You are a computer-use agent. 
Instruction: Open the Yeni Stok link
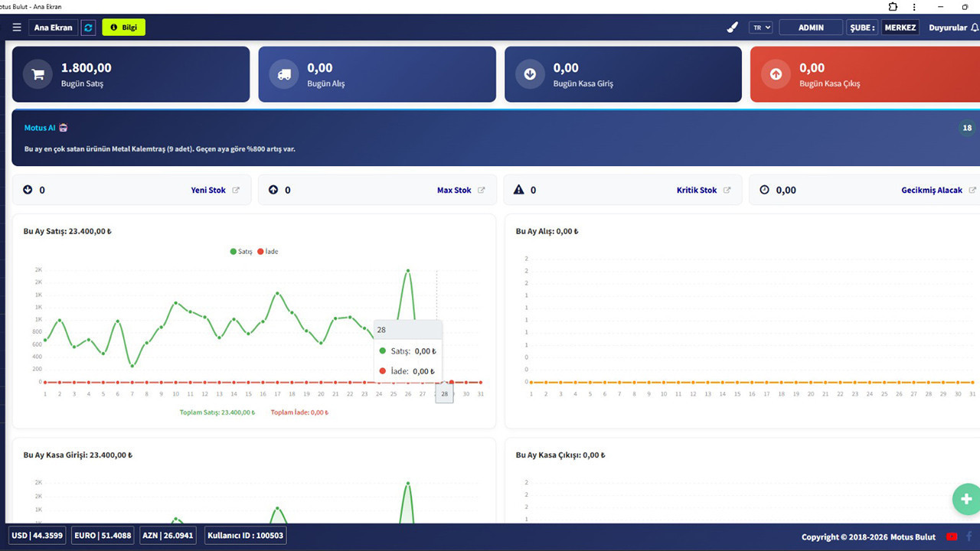[x=208, y=191]
